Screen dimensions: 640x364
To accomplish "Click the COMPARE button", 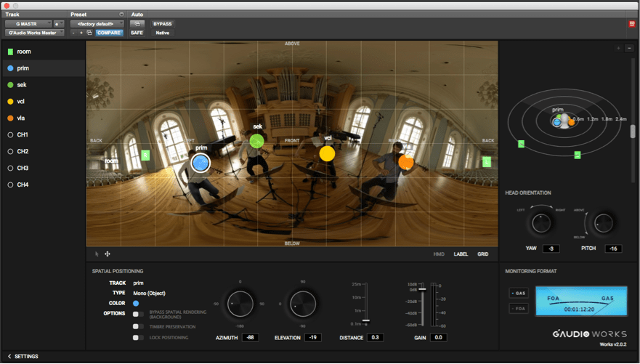I will (109, 33).
